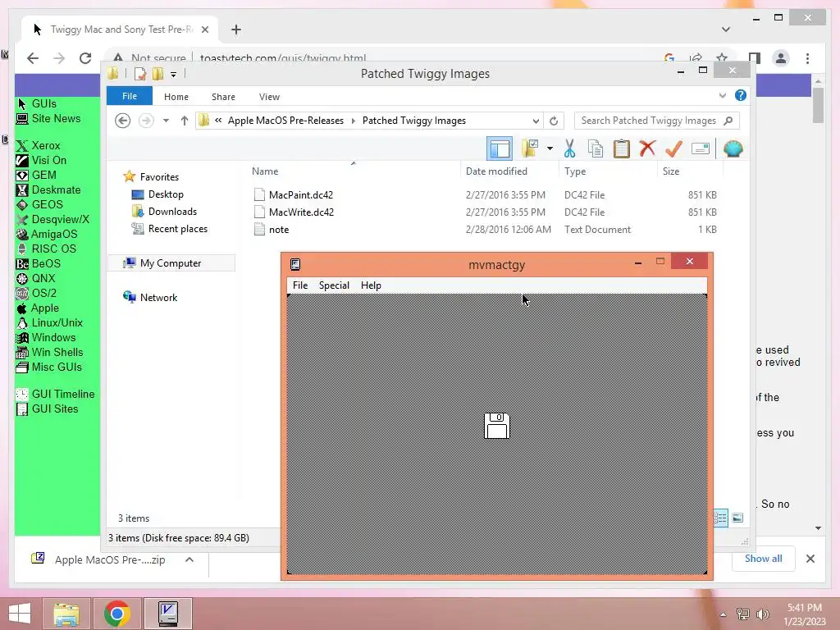Screen dimensions: 840x630
Task: Open File Explorer from taskbar
Action: pos(66,614)
